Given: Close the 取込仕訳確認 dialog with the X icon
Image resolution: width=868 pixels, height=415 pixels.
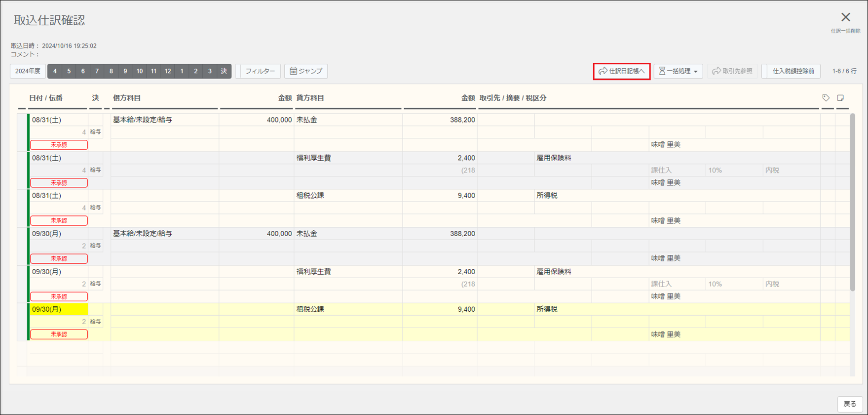Looking at the screenshot, I should pyautogui.click(x=845, y=17).
